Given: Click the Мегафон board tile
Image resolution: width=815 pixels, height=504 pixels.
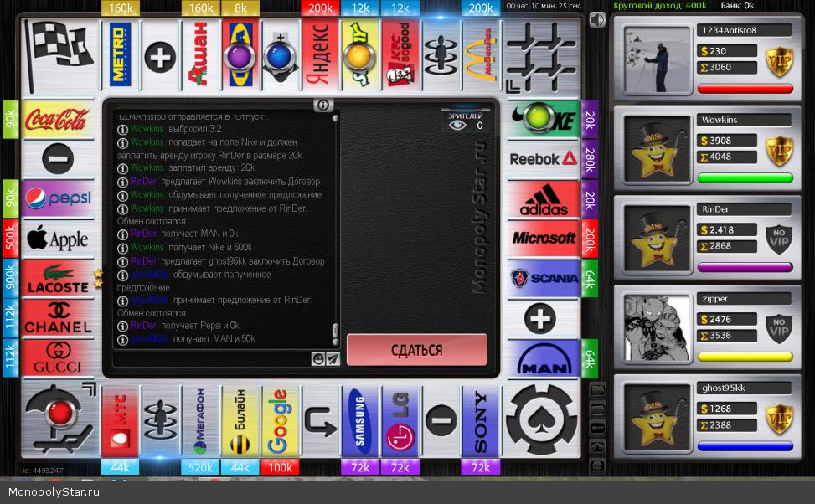Looking at the screenshot, I should tap(200, 421).
